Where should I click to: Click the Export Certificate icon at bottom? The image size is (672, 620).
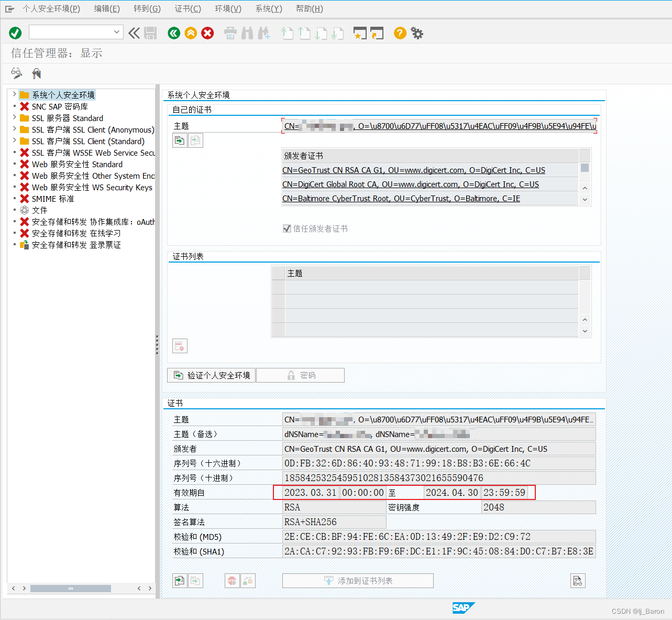195,581
